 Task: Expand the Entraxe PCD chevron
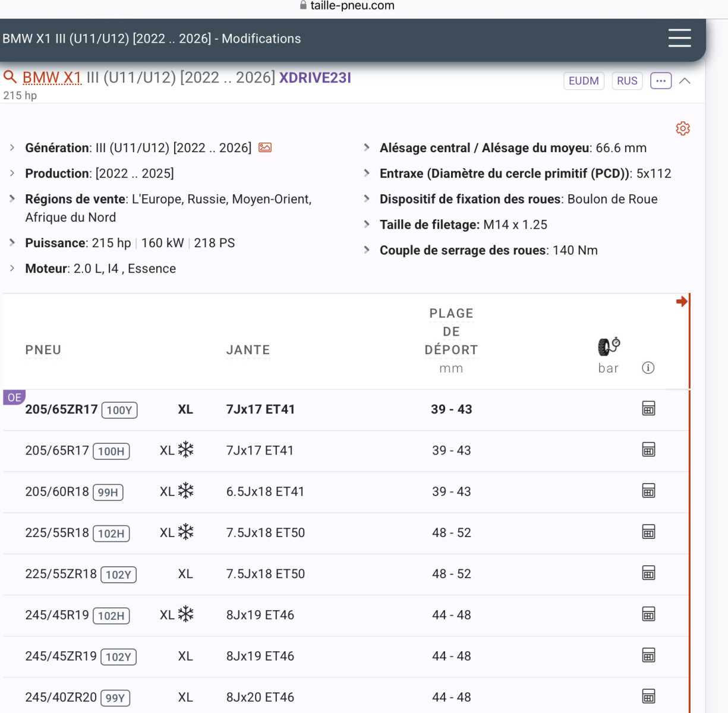367,173
